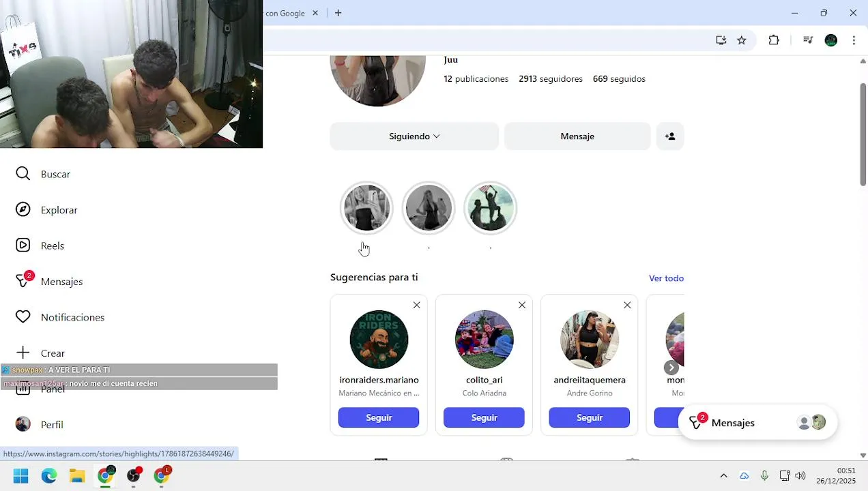Open second story highlight
This screenshot has height=491, width=868.
[x=429, y=208]
